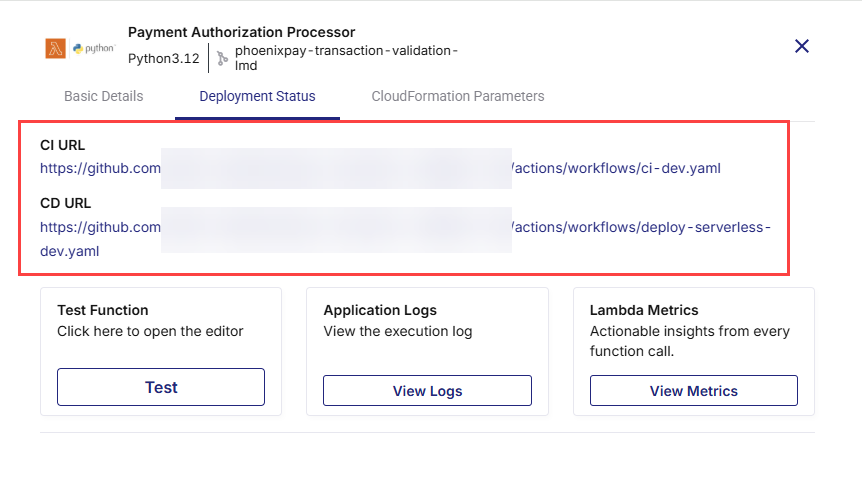Click the CD URL label

65,203
